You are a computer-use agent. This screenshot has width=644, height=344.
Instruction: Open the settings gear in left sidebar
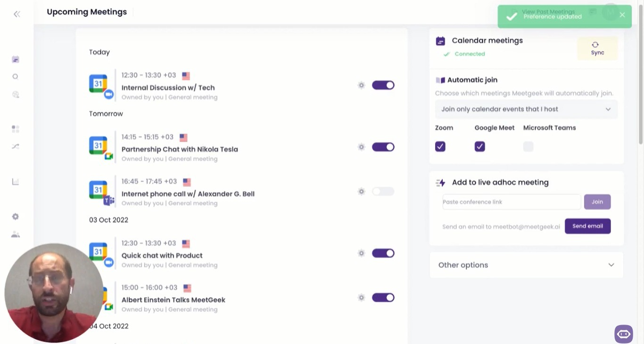(x=16, y=217)
